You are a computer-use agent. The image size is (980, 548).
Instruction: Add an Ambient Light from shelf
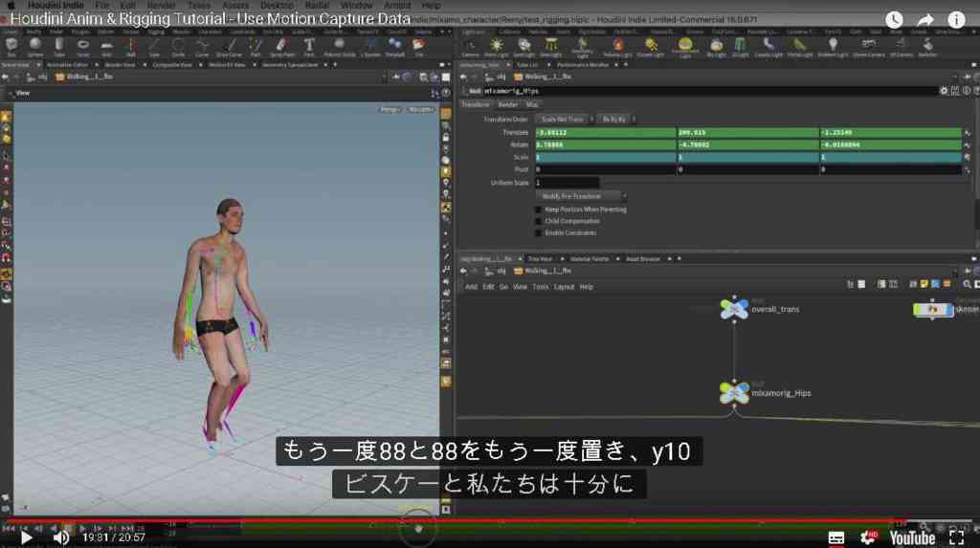833,47
